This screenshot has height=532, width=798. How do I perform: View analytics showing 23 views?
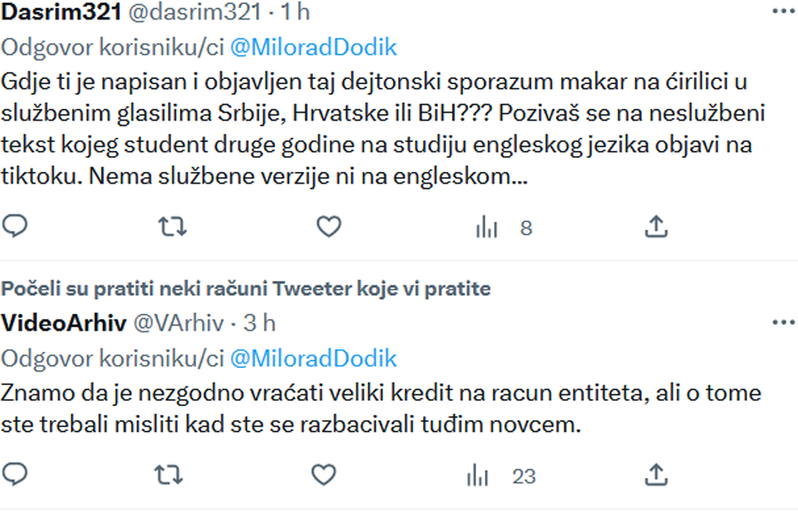click(501, 476)
